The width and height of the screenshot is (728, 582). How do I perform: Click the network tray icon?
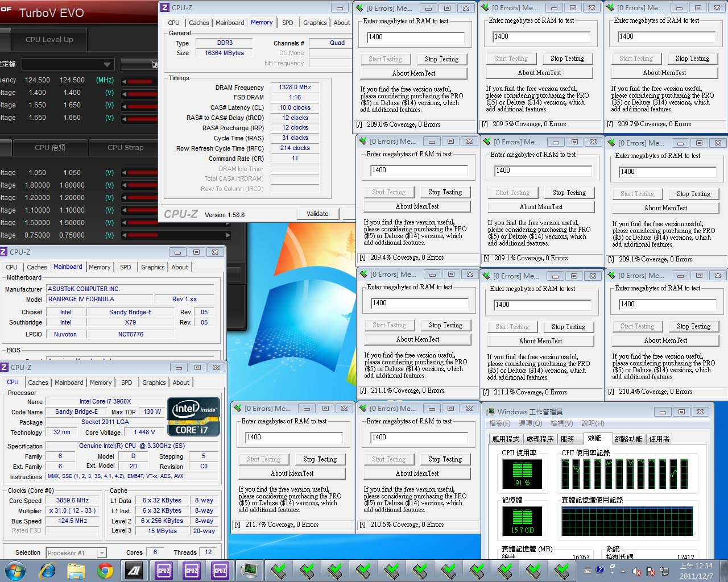[664, 571]
